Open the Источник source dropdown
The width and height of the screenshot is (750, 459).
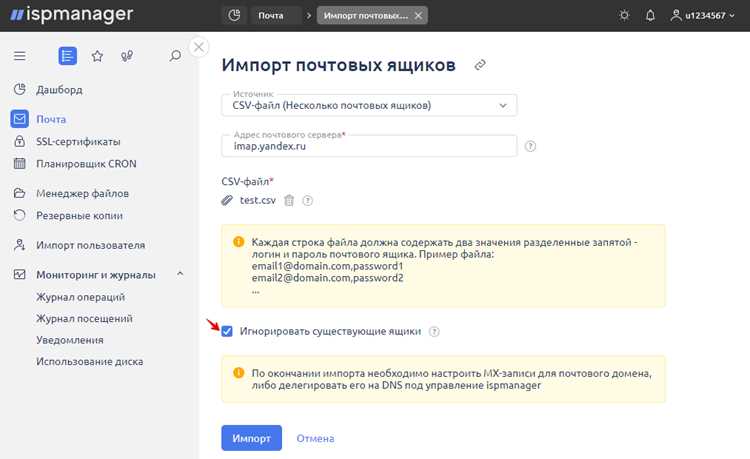point(369,105)
